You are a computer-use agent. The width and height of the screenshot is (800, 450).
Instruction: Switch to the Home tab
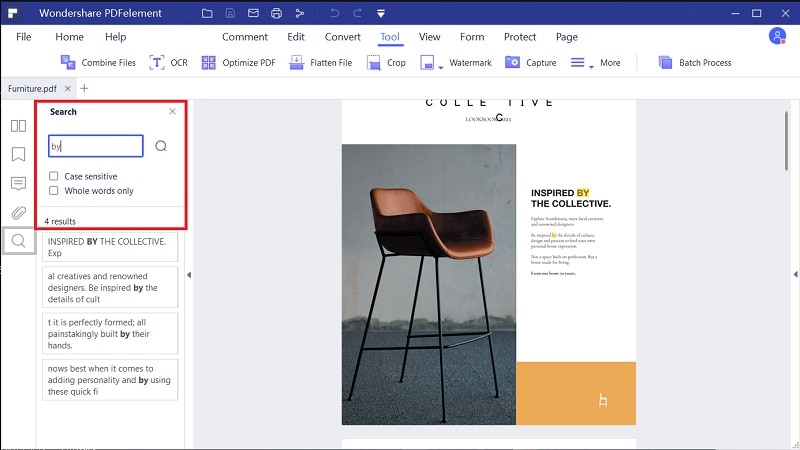(x=69, y=37)
